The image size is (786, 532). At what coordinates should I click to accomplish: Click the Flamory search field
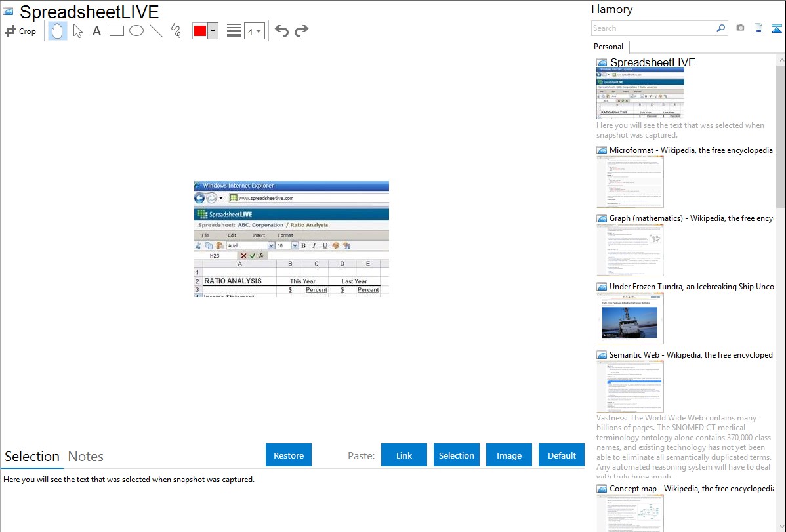click(x=653, y=28)
